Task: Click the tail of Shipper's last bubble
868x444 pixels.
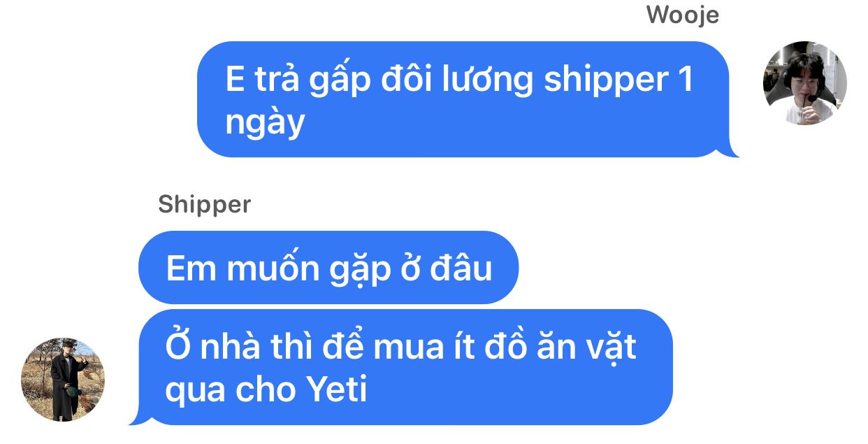Action: pos(138,417)
